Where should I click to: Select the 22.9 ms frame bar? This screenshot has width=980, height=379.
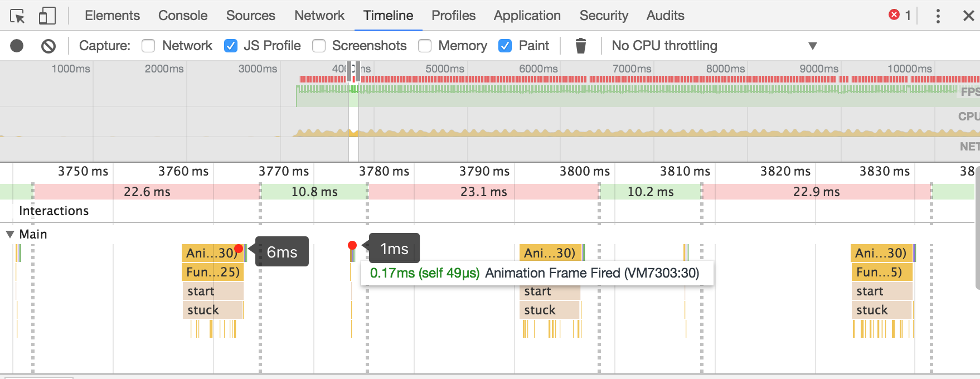816,192
